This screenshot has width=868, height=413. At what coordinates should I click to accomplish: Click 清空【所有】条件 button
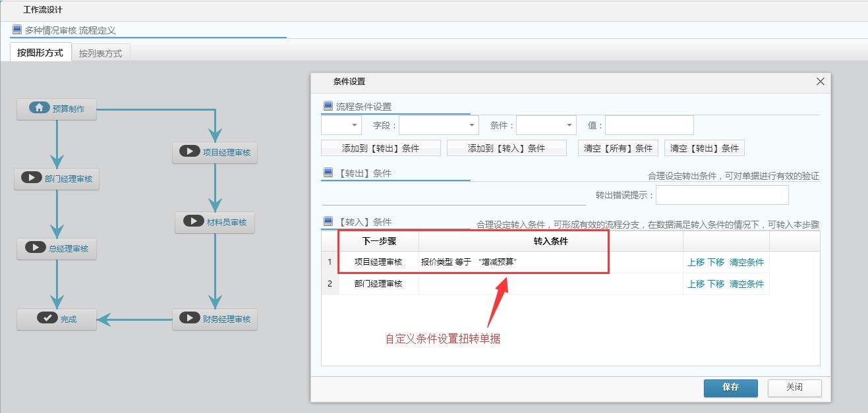click(618, 148)
